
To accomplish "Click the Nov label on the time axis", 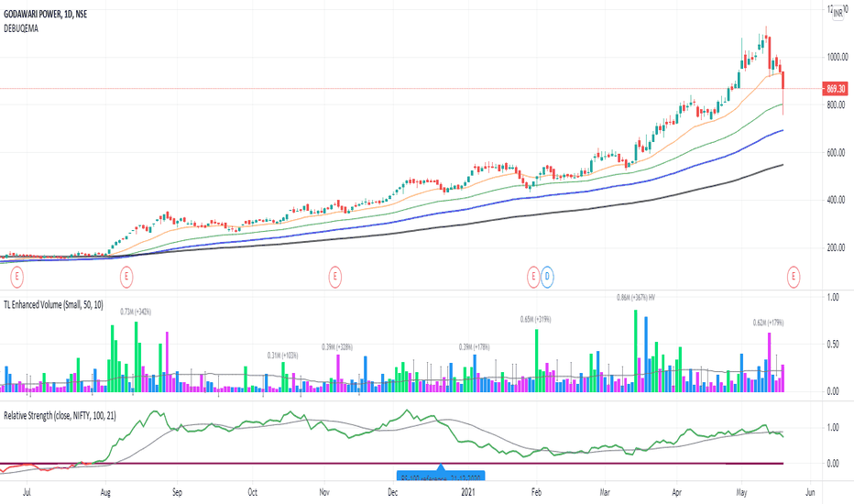I will tap(324, 493).
